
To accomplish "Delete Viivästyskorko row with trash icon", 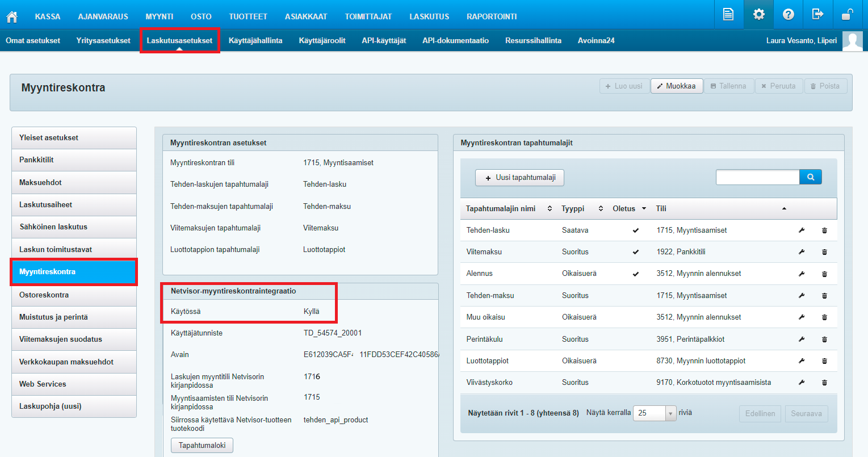I will 824,383.
